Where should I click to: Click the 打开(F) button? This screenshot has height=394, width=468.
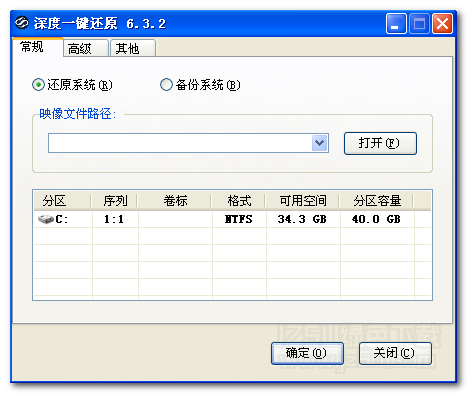pyautogui.click(x=380, y=143)
